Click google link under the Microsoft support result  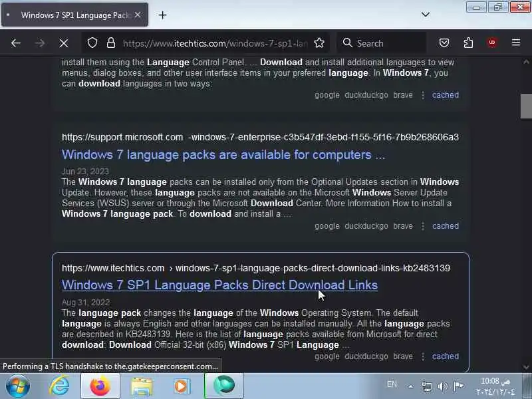[327, 226]
